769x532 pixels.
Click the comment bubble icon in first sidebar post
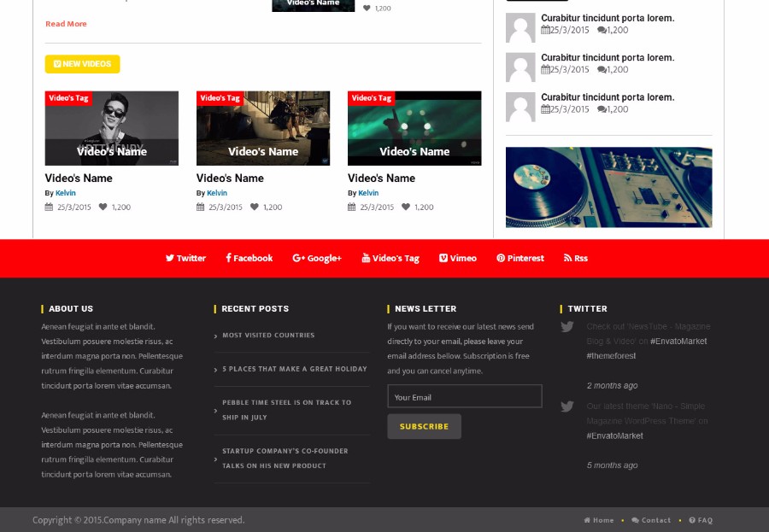pyautogui.click(x=602, y=31)
